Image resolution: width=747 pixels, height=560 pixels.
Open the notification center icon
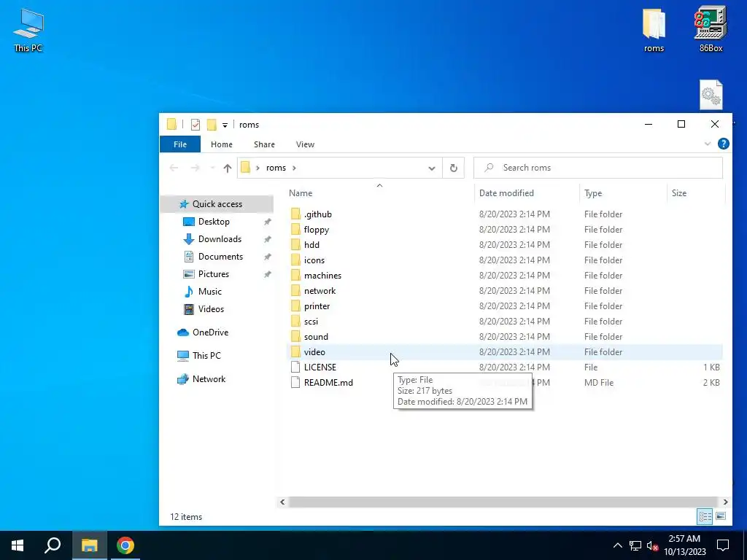(x=723, y=545)
